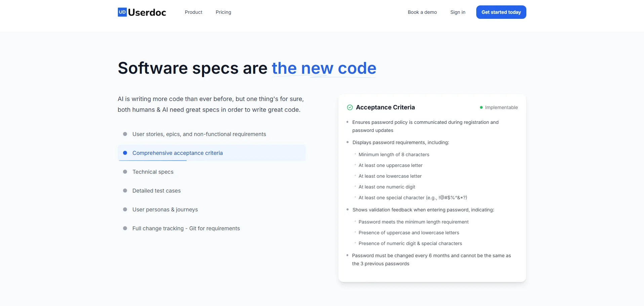Select Full change tracking - Git for requirements

click(186, 228)
